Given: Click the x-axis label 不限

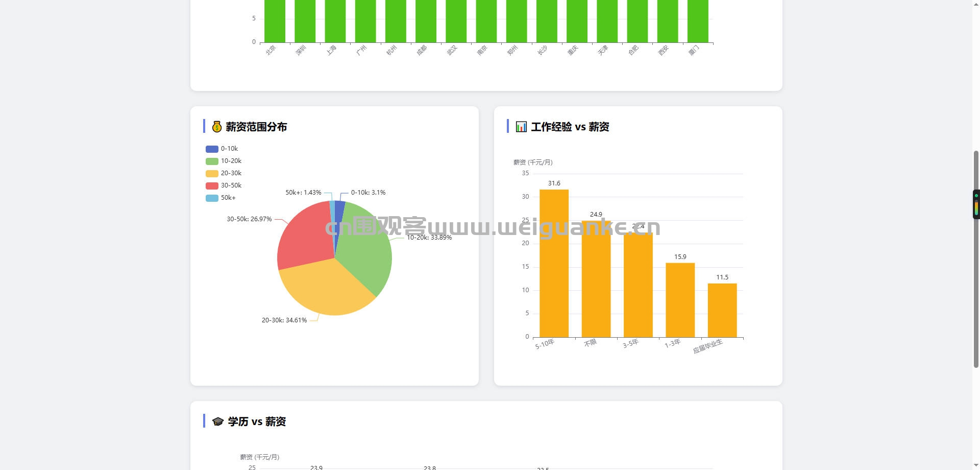Looking at the screenshot, I should pyautogui.click(x=590, y=343).
